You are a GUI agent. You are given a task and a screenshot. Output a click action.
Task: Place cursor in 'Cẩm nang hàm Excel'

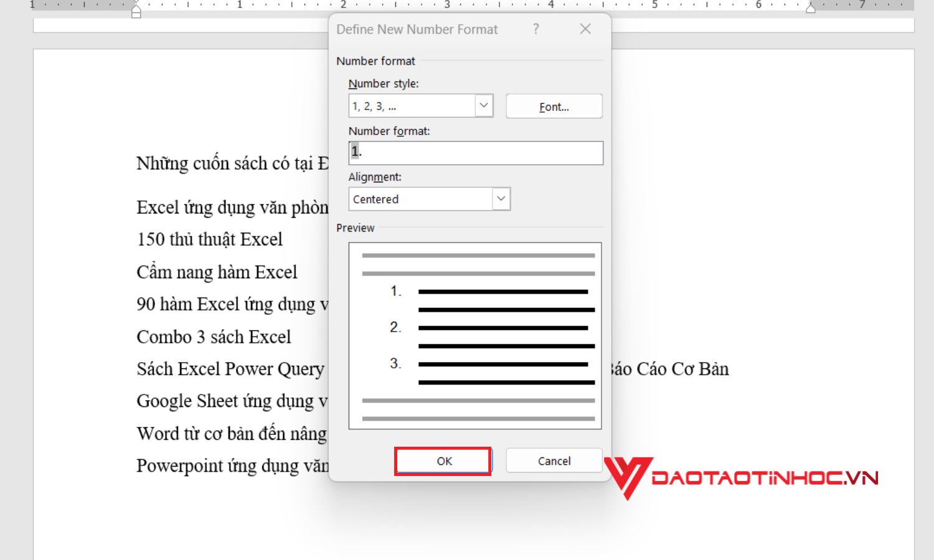point(217,272)
